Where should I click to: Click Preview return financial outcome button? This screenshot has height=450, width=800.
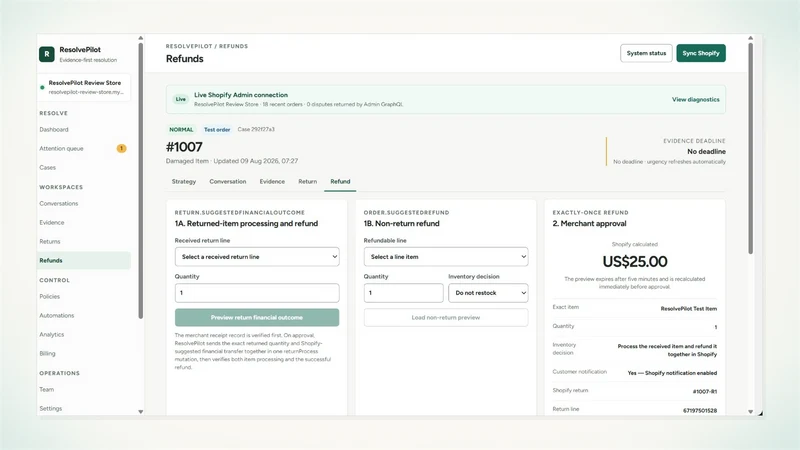257,317
